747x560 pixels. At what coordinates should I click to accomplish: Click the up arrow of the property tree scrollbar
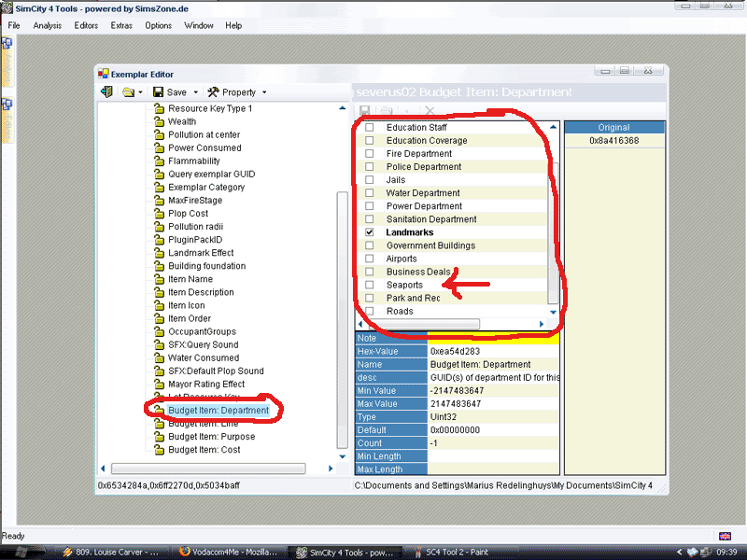pos(342,108)
